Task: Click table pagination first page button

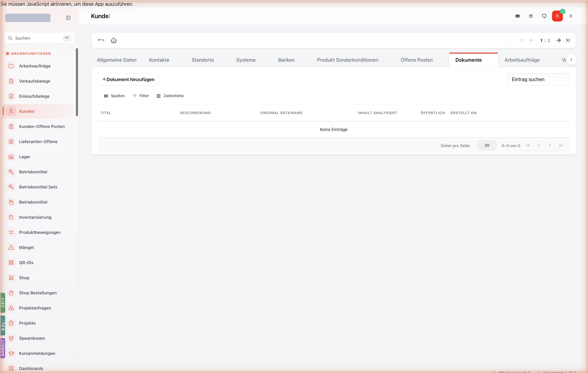Action: 528,146
